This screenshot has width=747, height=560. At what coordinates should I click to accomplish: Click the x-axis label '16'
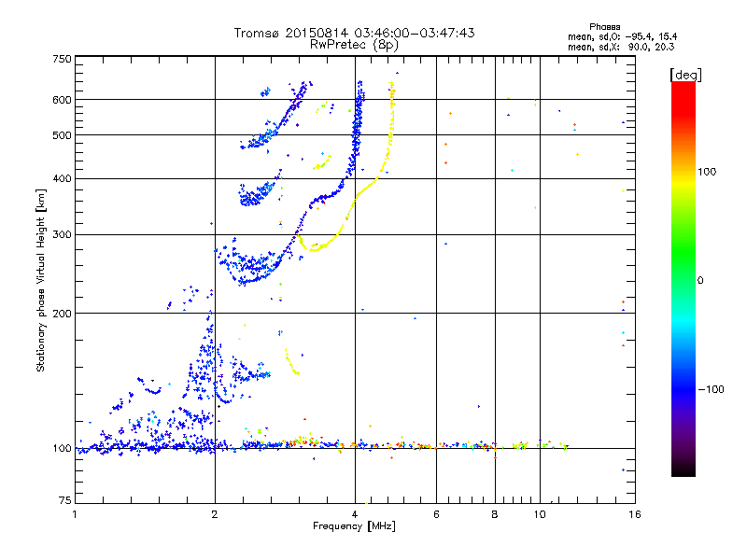(x=635, y=514)
